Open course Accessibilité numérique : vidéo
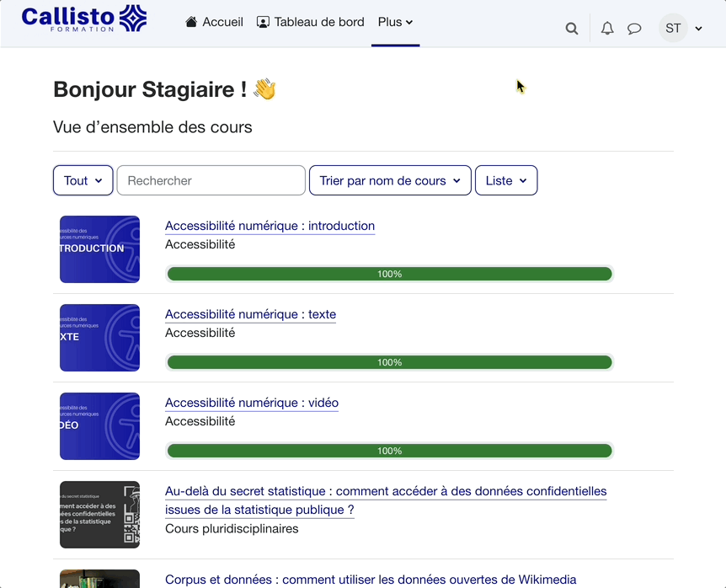Viewport: 726px width, 588px height. tap(251, 403)
